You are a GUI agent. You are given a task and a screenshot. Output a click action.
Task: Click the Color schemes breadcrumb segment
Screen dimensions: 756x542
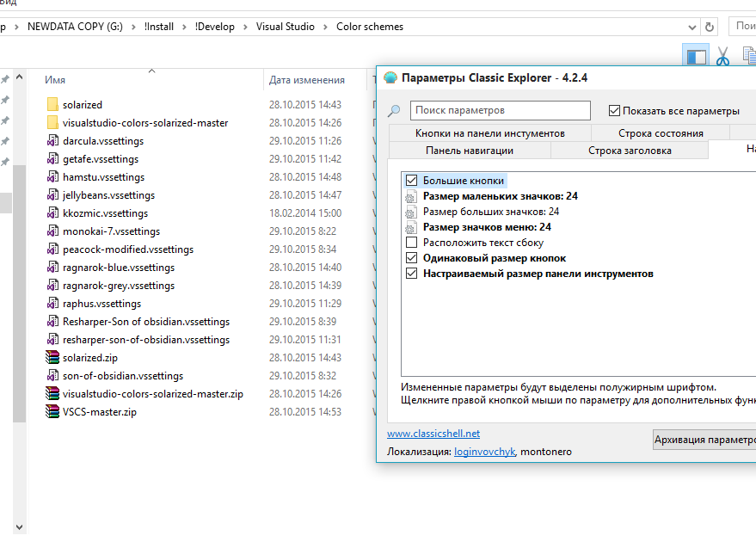pos(370,27)
